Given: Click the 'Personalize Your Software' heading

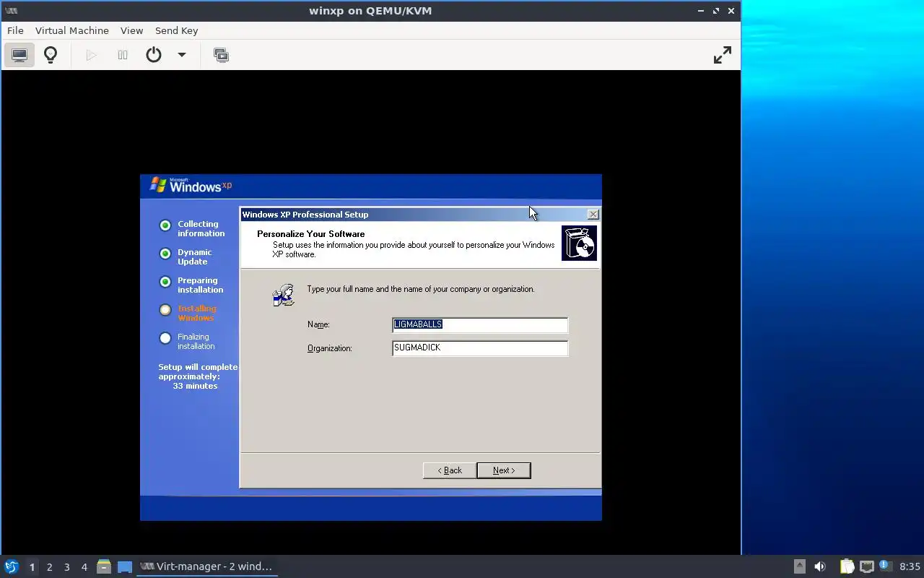Looking at the screenshot, I should (x=311, y=234).
